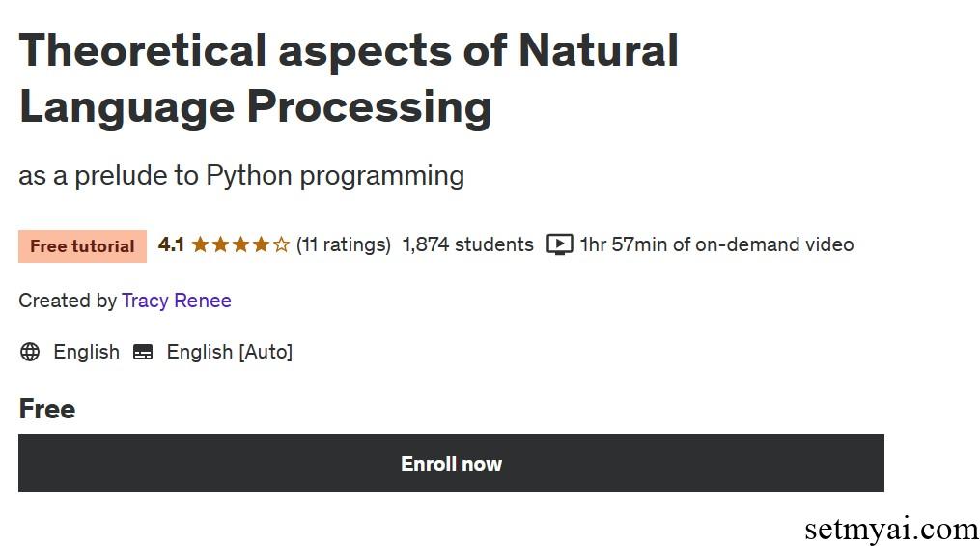
Task: Click the Free price label
Action: (46, 409)
